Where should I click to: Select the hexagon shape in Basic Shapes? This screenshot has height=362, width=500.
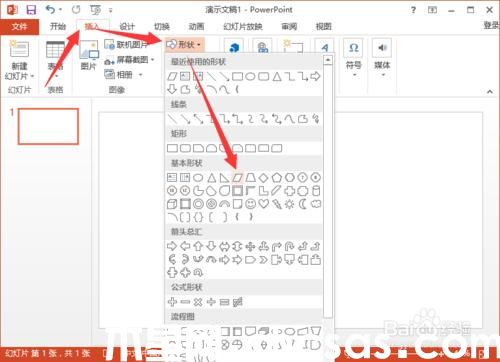[x=290, y=177]
